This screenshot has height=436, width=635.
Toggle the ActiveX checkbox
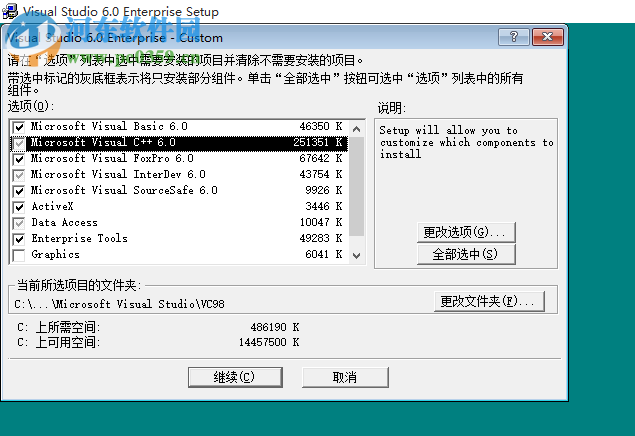(19, 207)
